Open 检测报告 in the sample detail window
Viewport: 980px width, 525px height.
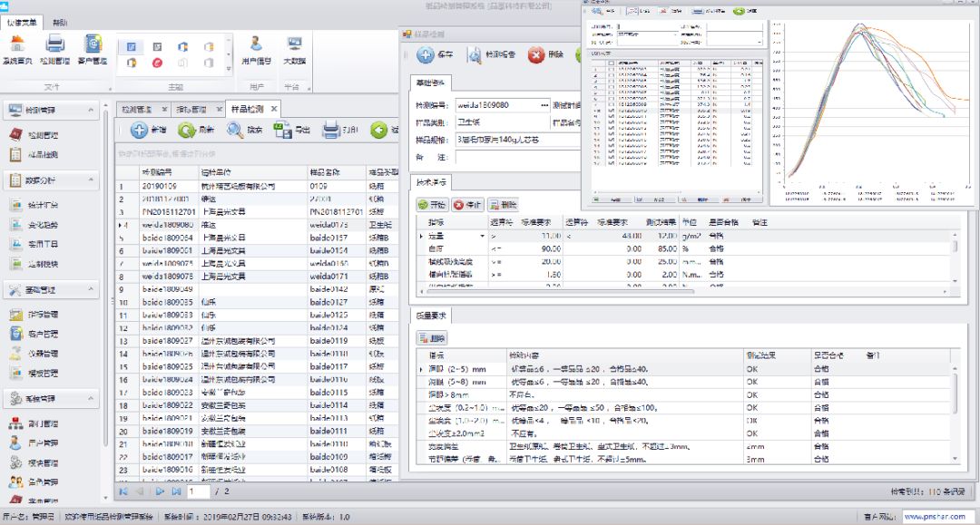(x=491, y=55)
